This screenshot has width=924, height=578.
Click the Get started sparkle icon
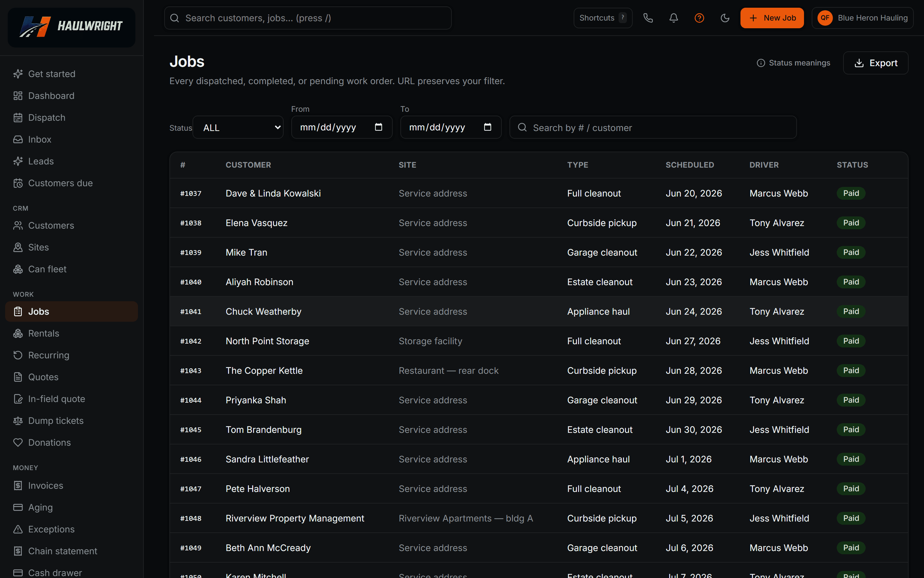tap(18, 74)
